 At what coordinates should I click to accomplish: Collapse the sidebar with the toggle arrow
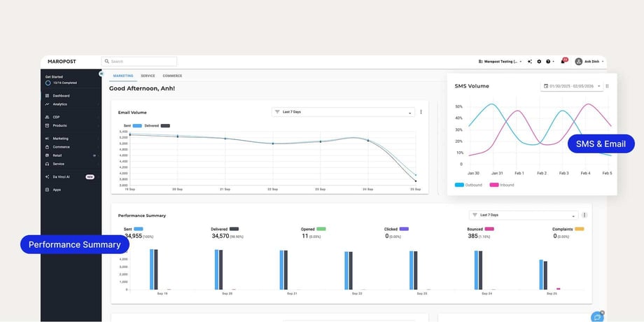coord(101,74)
